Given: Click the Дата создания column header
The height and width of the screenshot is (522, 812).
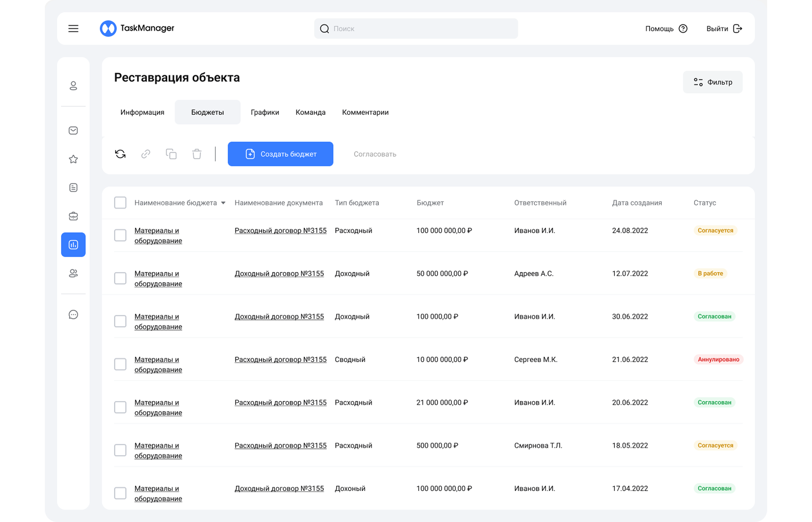Looking at the screenshot, I should 637,203.
